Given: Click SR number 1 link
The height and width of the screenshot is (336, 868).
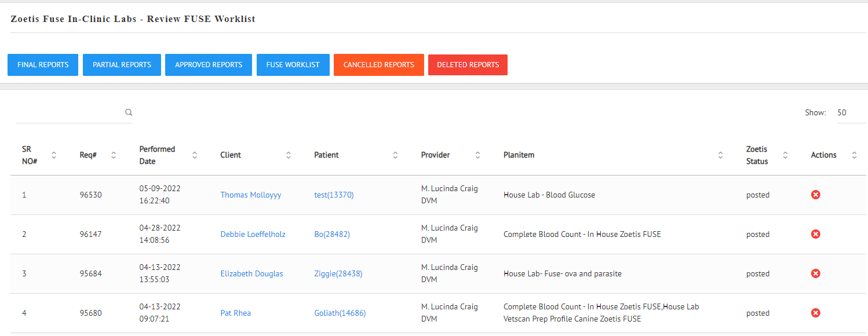Looking at the screenshot, I should [x=24, y=195].
